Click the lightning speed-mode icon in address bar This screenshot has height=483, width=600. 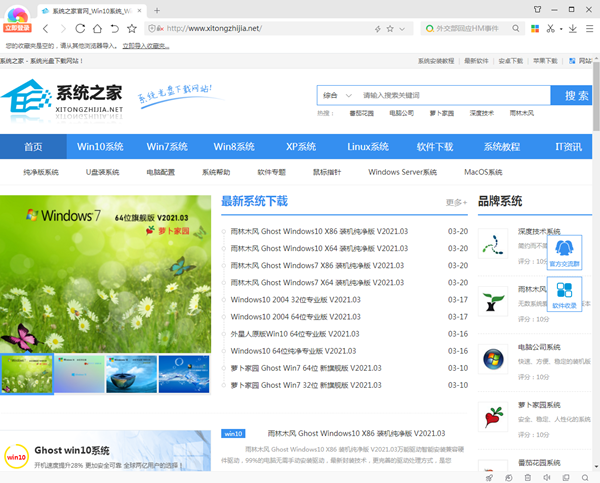click(x=378, y=29)
